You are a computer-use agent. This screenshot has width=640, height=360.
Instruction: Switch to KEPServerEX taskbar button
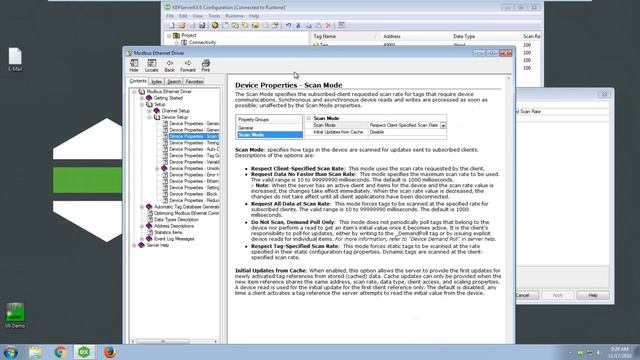coord(84,352)
